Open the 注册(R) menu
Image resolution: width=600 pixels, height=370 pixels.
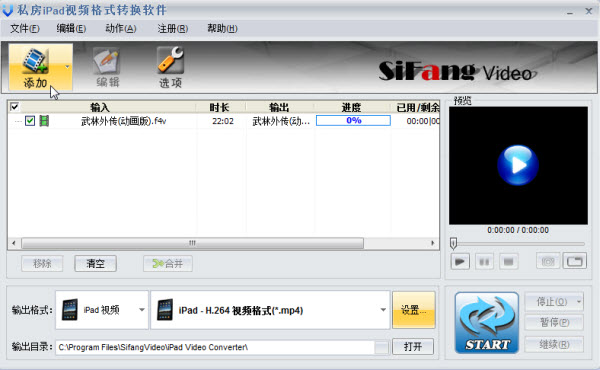coord(173,28)
